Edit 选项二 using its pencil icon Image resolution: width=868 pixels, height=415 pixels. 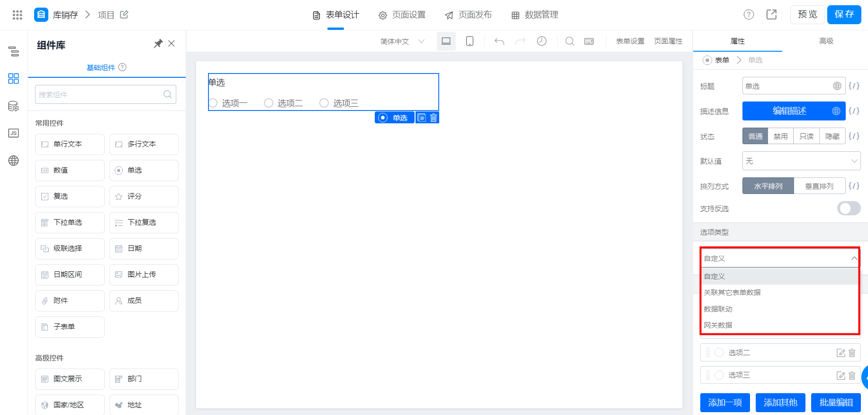tap(841, 353)
